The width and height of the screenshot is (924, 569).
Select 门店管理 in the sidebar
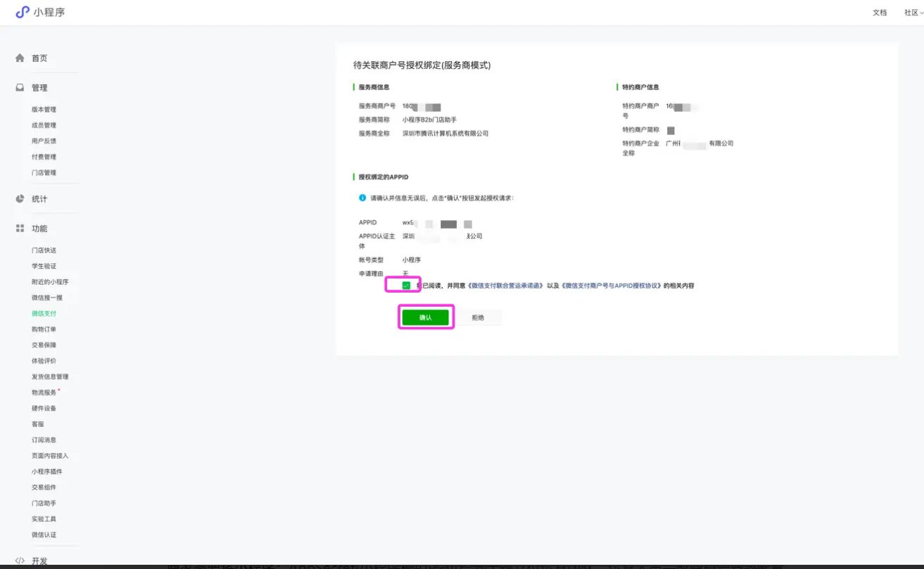[x=44, y=173]
